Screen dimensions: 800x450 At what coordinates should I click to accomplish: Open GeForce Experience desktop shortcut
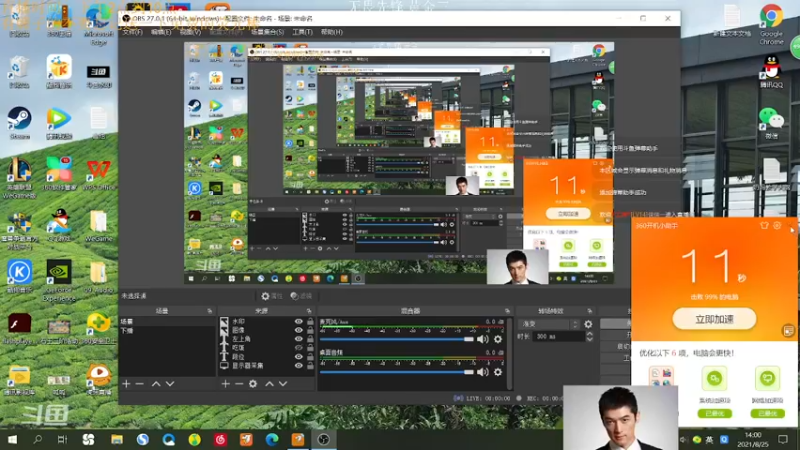(x=59, y=281)
